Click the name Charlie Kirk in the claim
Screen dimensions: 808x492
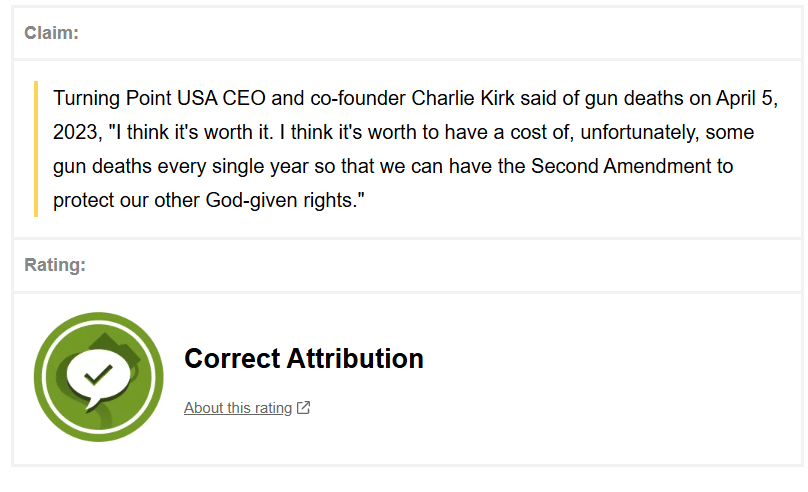pos(463,98)
